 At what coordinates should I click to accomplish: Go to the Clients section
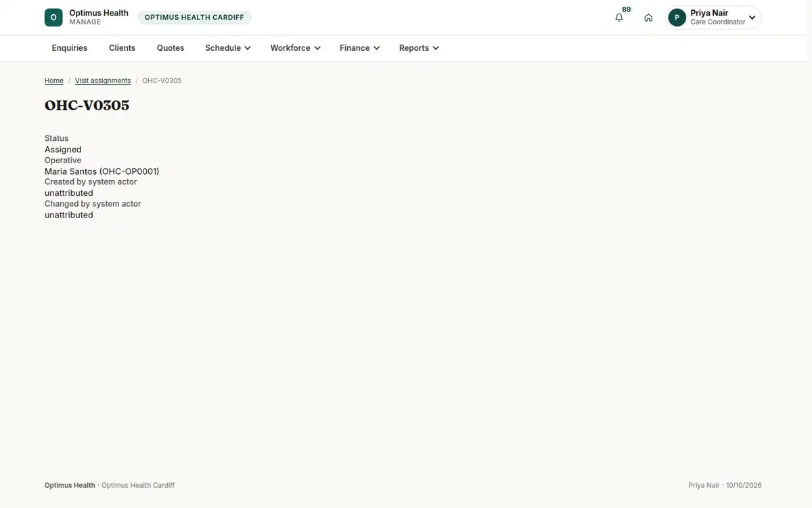click(x=122, y=48)
